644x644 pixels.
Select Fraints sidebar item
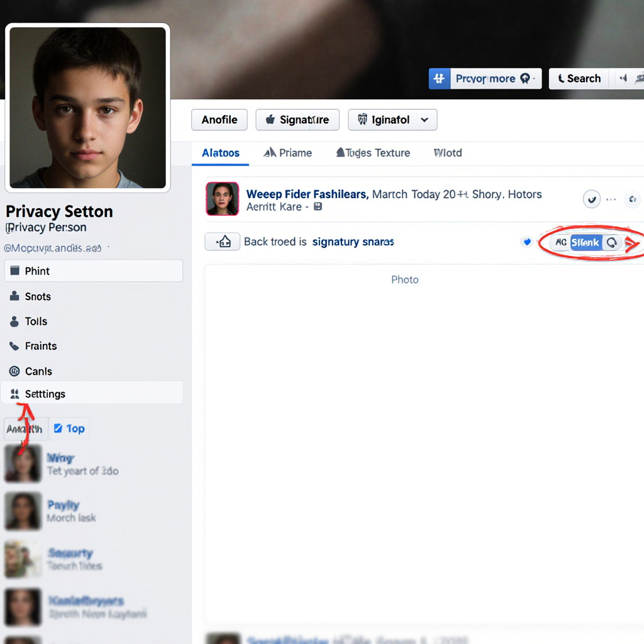click(x=94, y=346)
